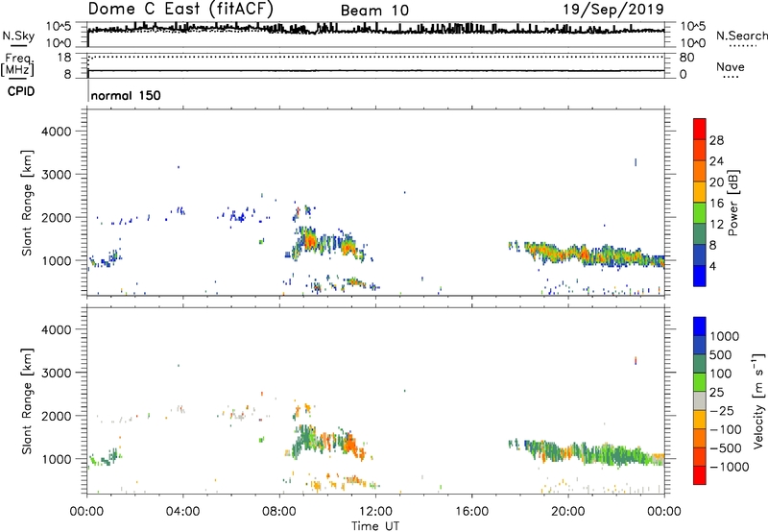
Task: Click "1000" tick on the power panel
Action: (x=57, y=260)
